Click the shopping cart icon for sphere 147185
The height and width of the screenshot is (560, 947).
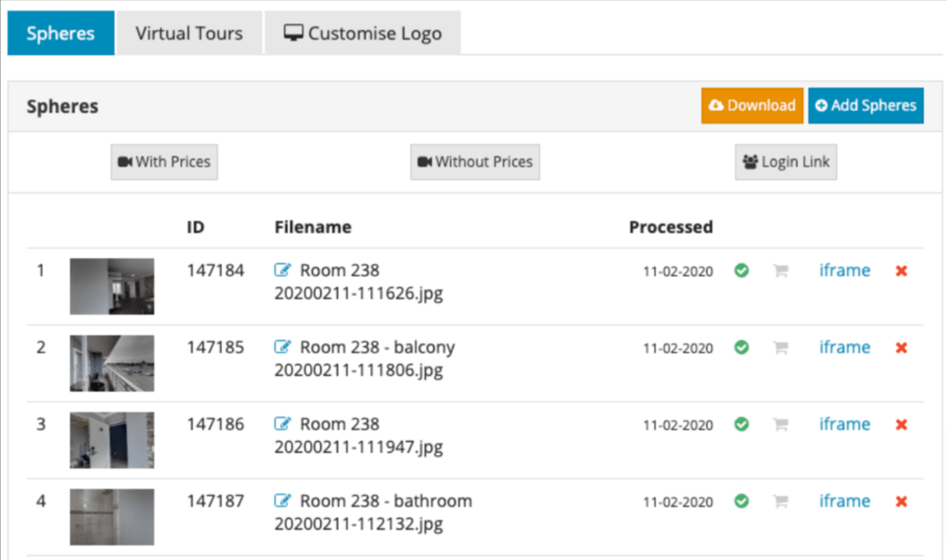tap(780, 347)
